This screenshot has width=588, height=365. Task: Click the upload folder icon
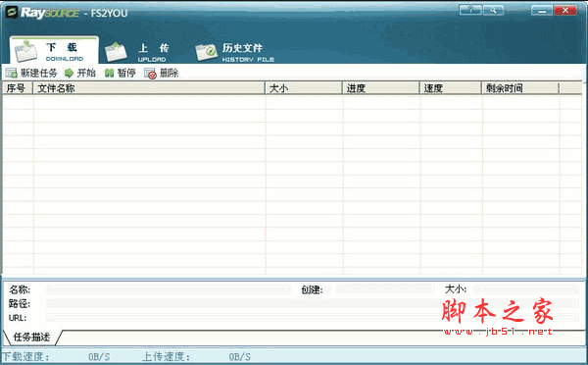coord(116,52)
